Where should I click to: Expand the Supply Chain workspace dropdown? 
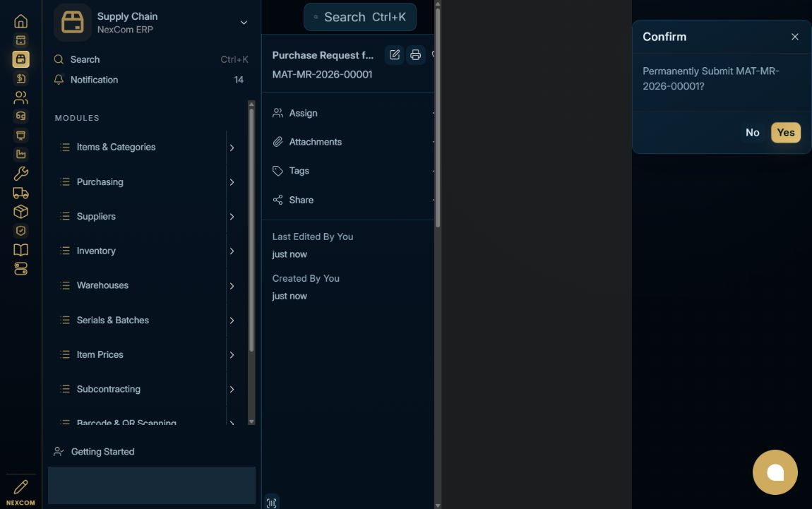pos(244,23)
